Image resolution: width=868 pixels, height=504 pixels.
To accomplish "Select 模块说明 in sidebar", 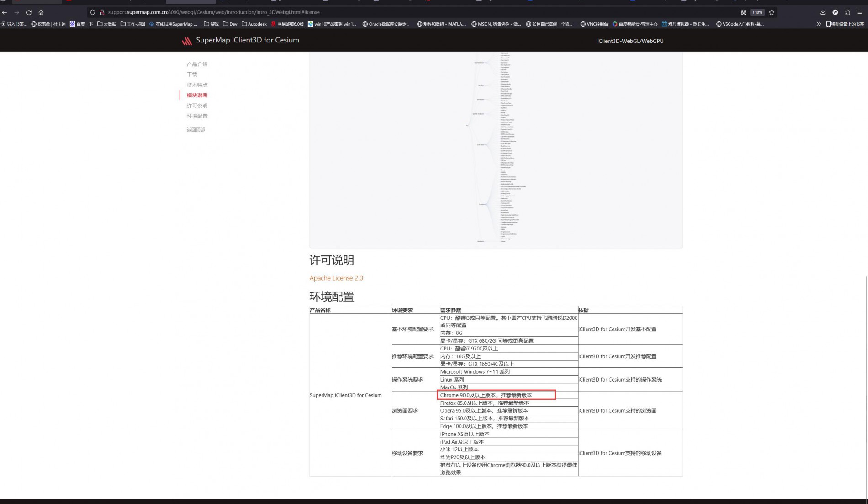I will (197, 95).
